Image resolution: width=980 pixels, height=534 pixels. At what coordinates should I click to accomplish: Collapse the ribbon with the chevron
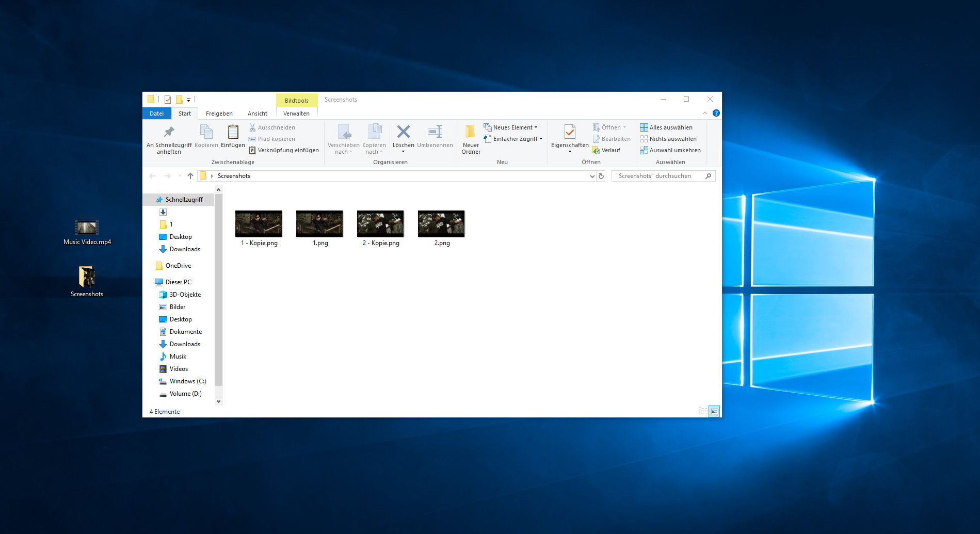tap(705, 113)
